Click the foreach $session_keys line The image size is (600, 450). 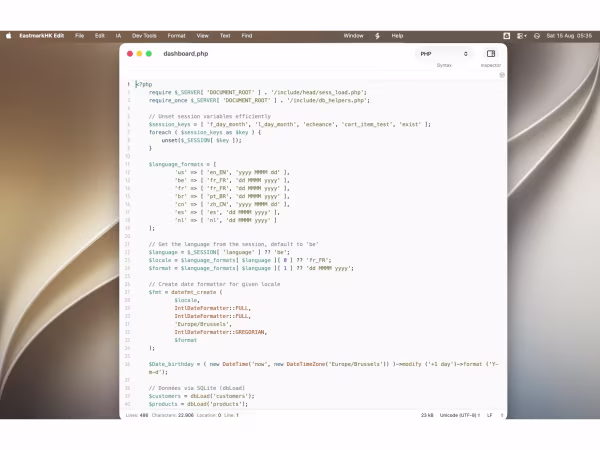(205, 132)
